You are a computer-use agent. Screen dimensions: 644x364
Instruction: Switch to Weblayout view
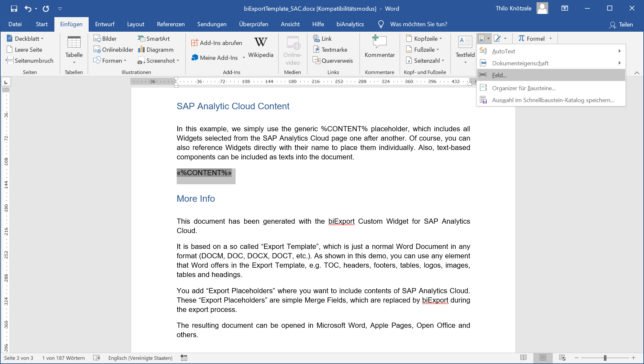point(562,358)
